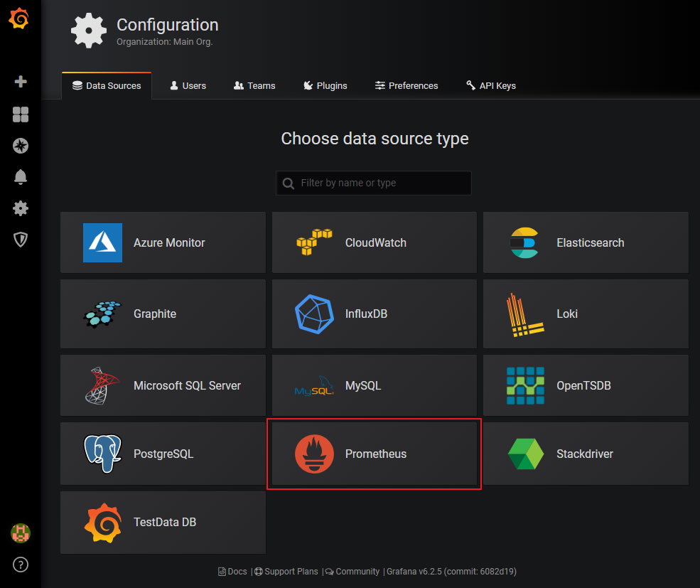
Task: Switch to the Users tab
Action: pyautogui.click(x=188, y=85)
